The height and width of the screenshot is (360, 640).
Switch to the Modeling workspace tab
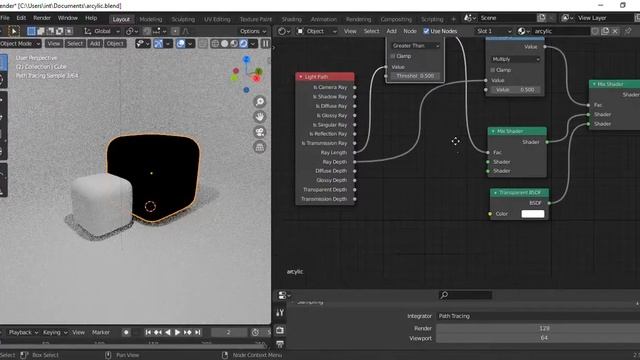pos(151,19)
